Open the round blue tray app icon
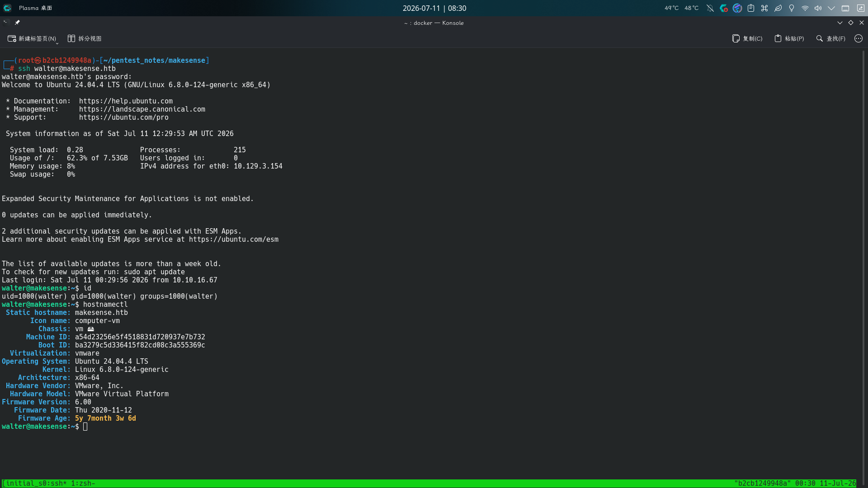 coord(737,8)
